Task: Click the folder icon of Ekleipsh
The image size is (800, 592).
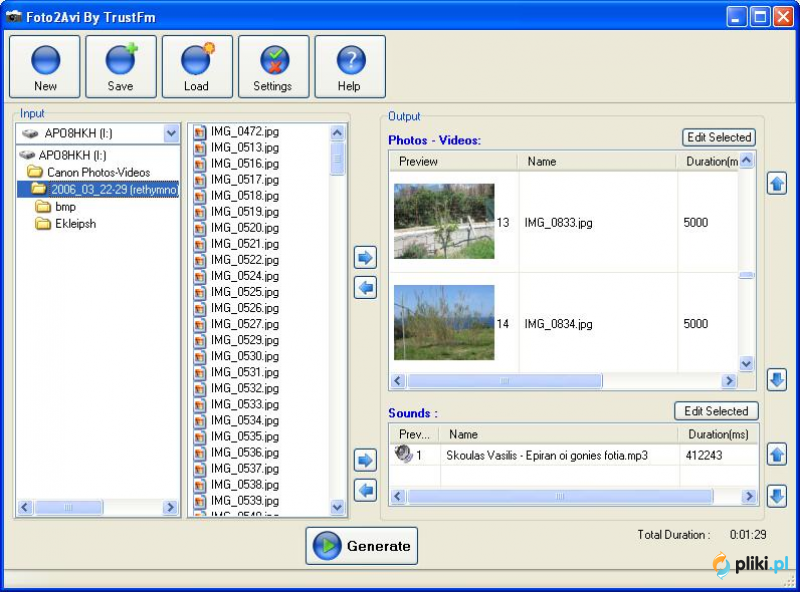Action: point(43,224)
